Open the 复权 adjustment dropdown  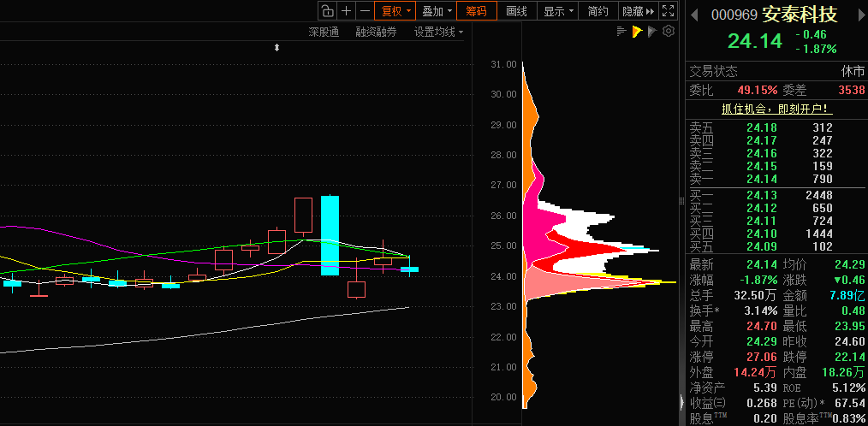click(395, 10)
